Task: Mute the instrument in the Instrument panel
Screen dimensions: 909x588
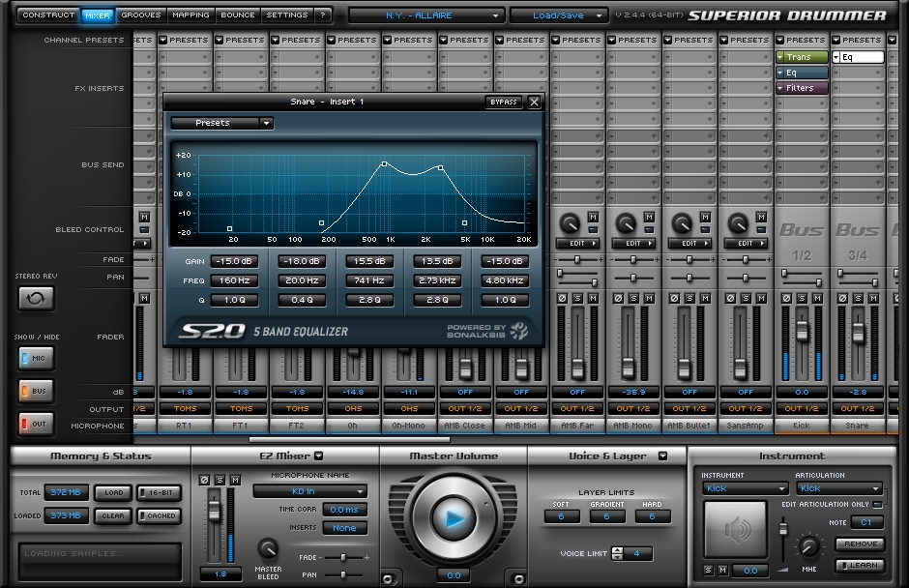Action: pyautogui.click(x=722, y=571)
